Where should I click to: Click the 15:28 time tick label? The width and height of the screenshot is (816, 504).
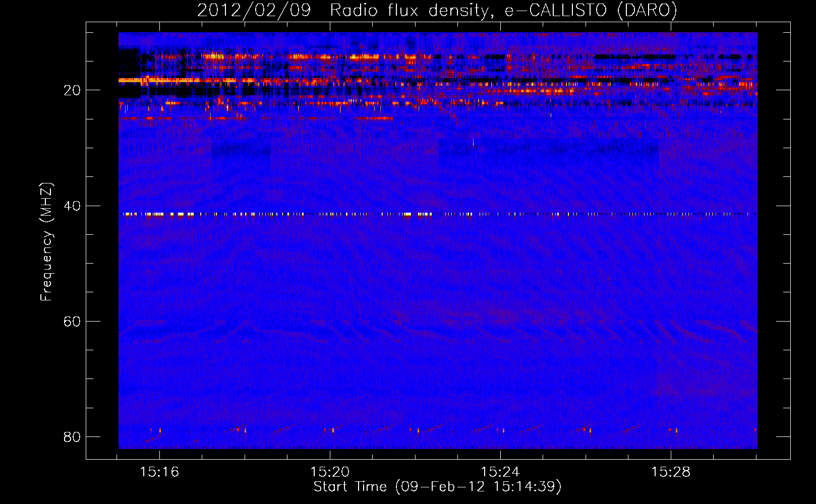[x=671, y=472]
